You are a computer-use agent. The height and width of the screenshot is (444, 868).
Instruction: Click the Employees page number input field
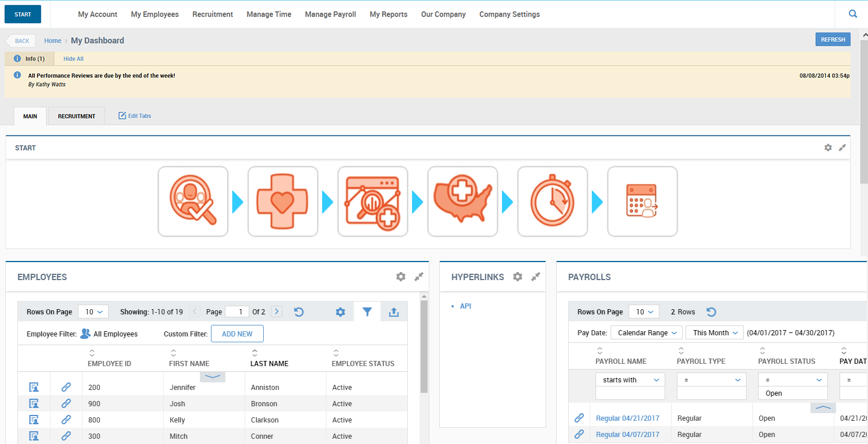click(237, 311)
